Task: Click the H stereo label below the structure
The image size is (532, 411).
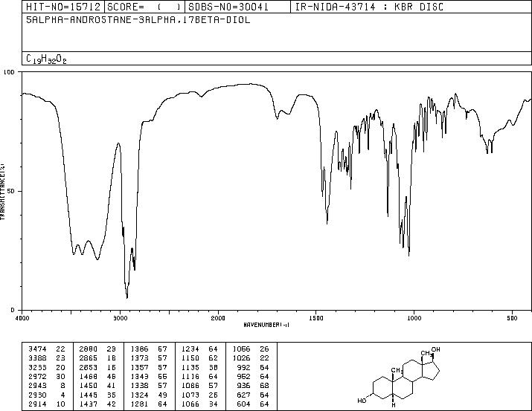Action: tap(394, 405)
